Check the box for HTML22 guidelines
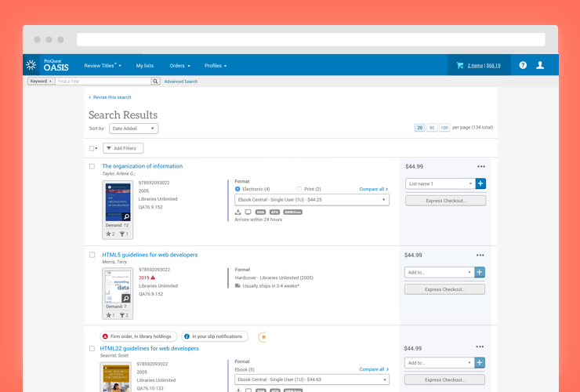This screenshot has width=580, height=392. (x=92, y=348)
